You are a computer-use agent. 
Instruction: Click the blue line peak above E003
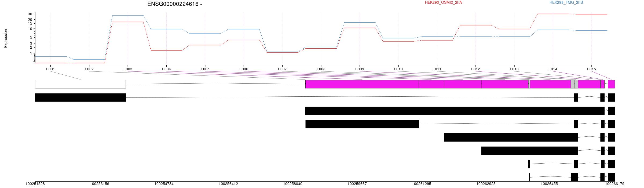(128, 16)
